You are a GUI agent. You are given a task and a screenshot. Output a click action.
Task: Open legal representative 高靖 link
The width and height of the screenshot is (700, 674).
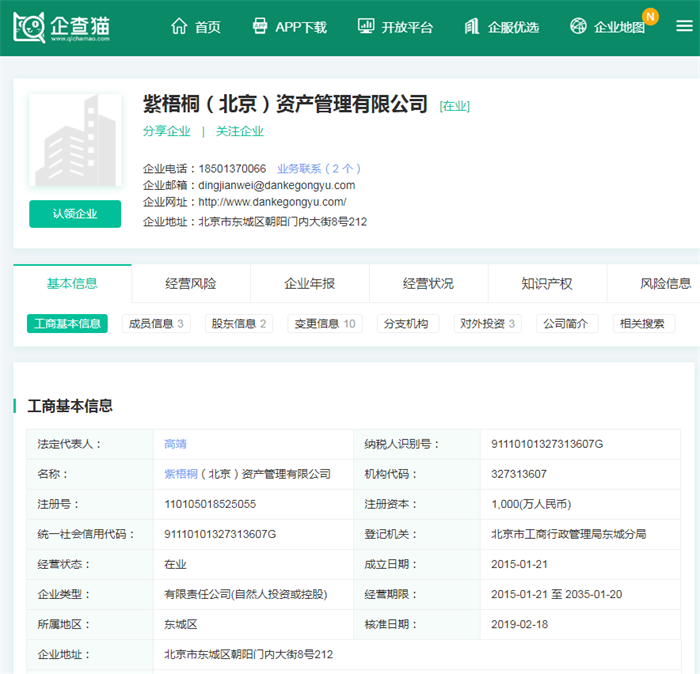tap(175, 444)
